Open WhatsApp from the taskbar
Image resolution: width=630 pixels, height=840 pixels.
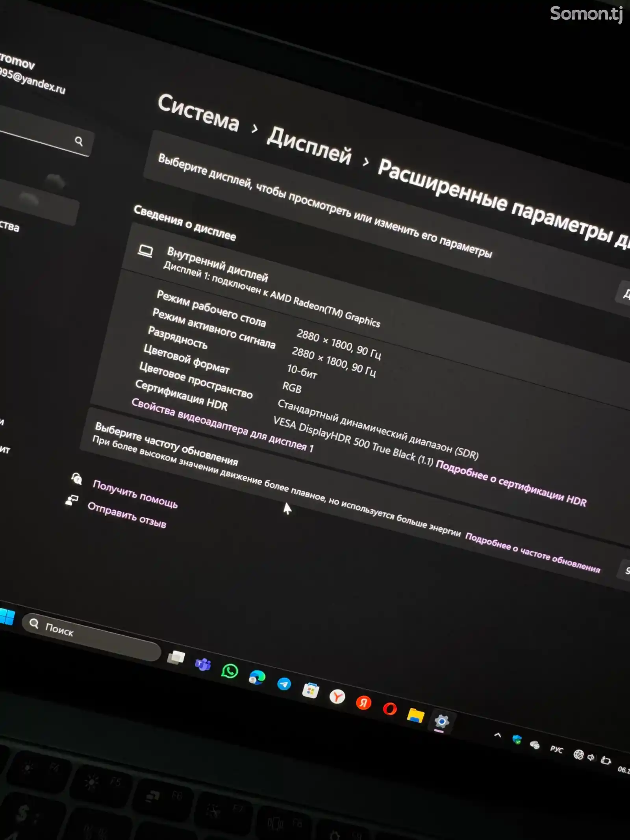tap(230, 671)
